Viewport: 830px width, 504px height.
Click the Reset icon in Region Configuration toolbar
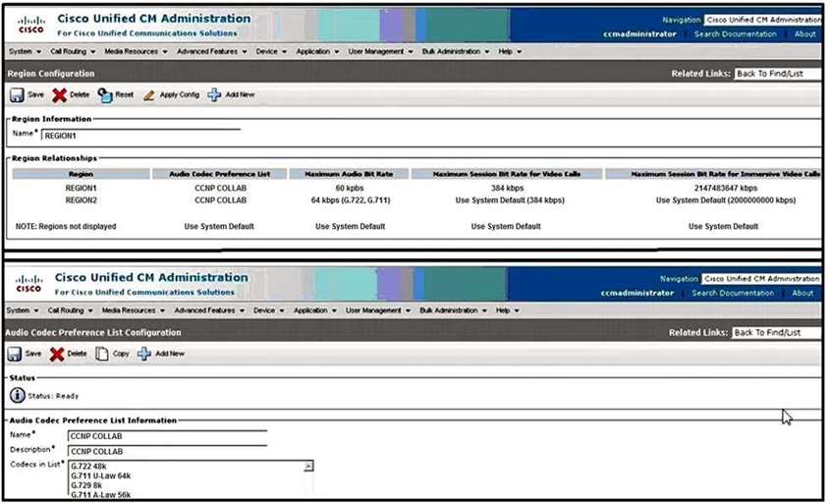(x=105, y=95)
